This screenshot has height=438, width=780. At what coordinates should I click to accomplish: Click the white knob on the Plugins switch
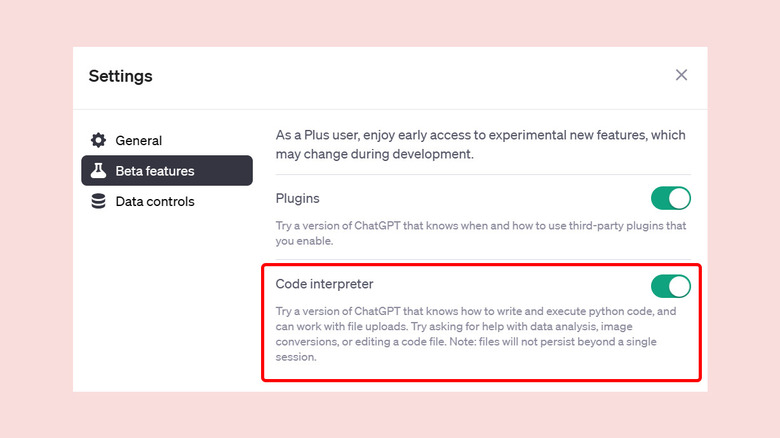pos(679,198)
